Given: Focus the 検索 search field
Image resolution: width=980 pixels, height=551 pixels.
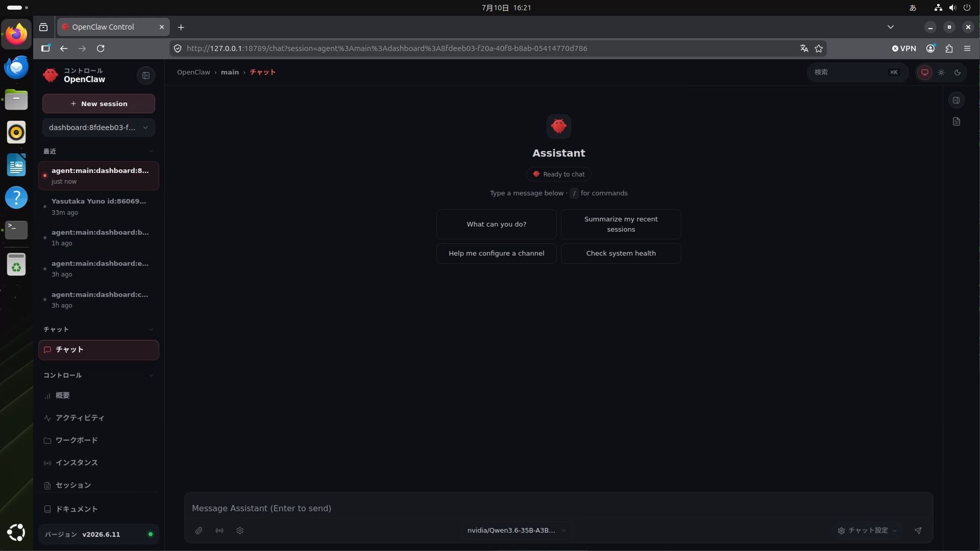Looking at the screenshot, I should [857, 72].
